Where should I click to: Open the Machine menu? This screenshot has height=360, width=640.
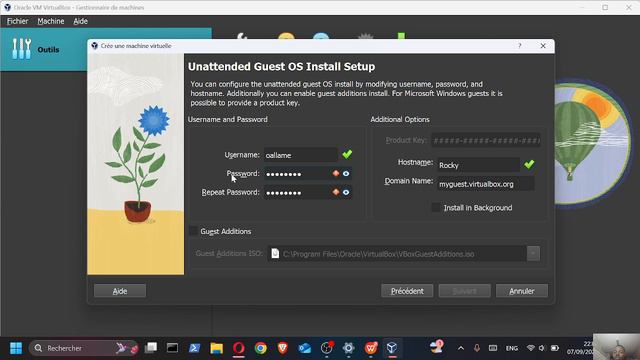pos(51,21)
